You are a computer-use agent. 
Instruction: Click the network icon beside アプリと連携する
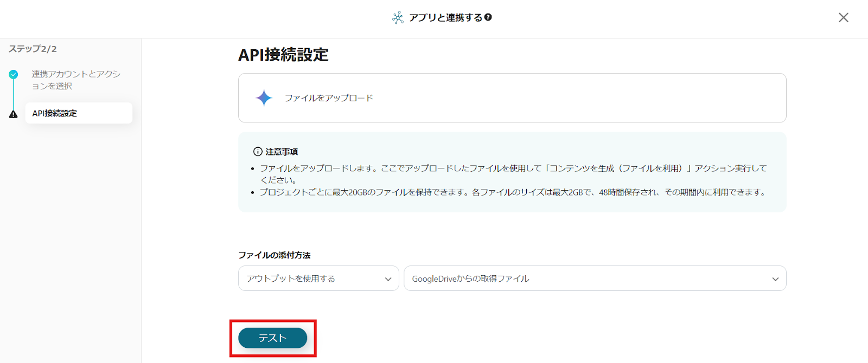pos(398,17)
